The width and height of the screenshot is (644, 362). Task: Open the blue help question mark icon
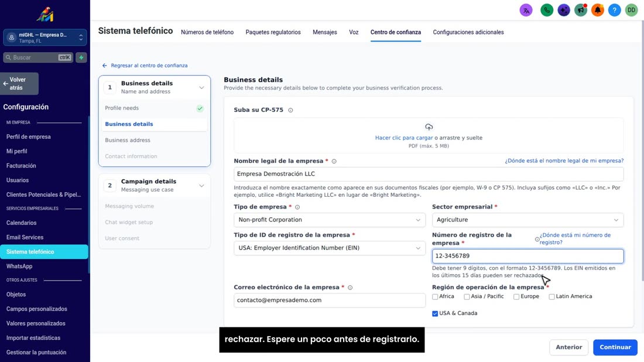tap(614, 11)
